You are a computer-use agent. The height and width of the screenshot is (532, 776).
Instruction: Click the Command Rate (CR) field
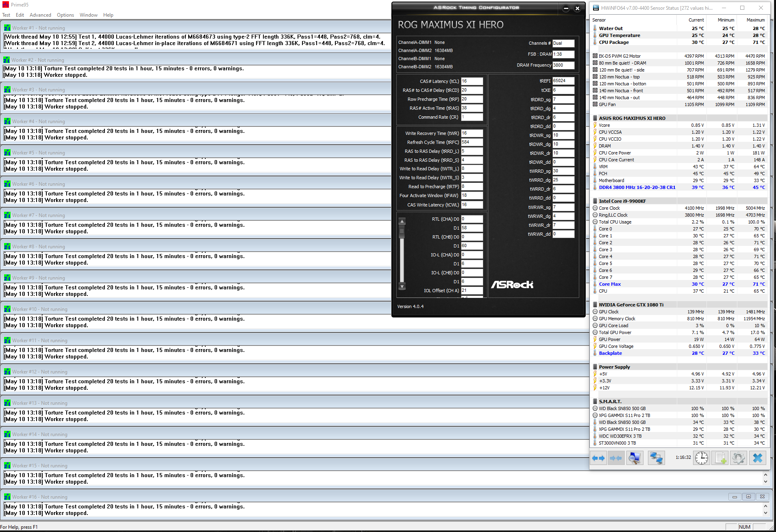[472, 117]
